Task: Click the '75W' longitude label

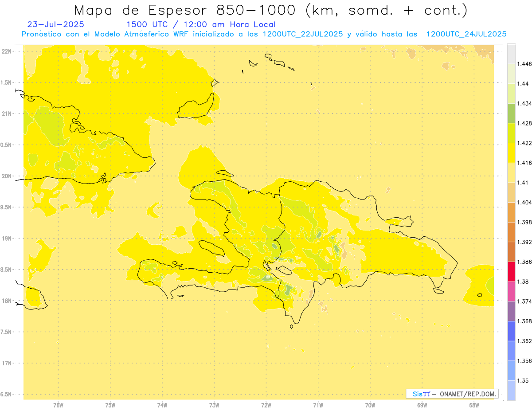Action: [x=110, y=405]
